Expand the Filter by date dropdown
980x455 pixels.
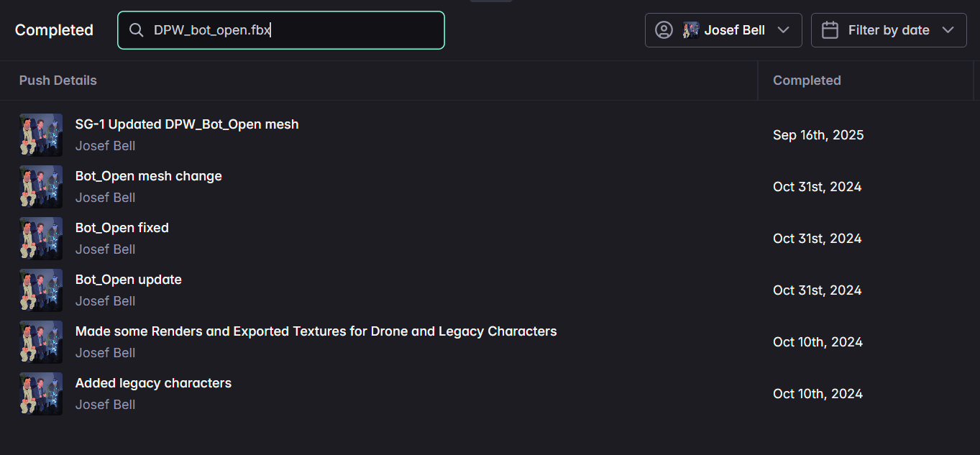pos(889,29)
